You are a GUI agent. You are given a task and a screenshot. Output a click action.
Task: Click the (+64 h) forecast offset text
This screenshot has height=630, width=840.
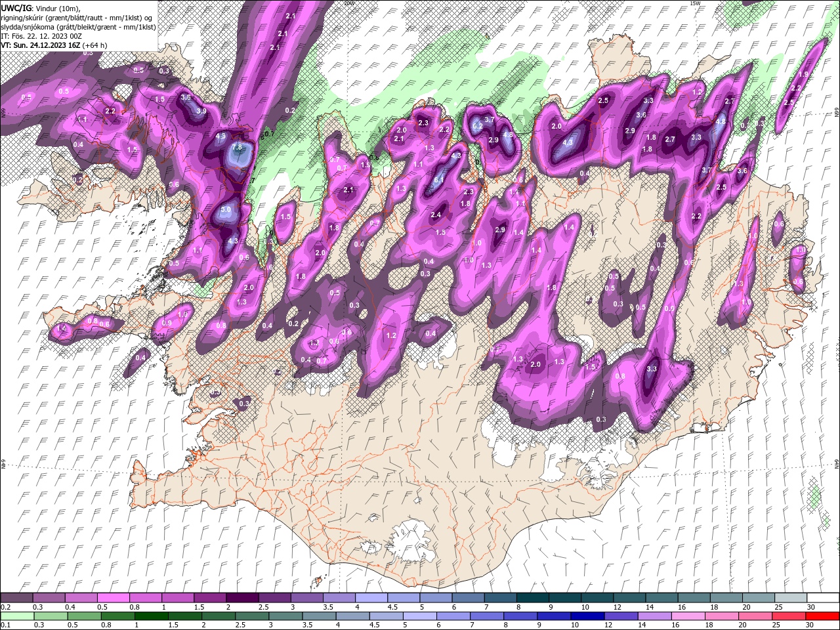(x=95, y=45)
